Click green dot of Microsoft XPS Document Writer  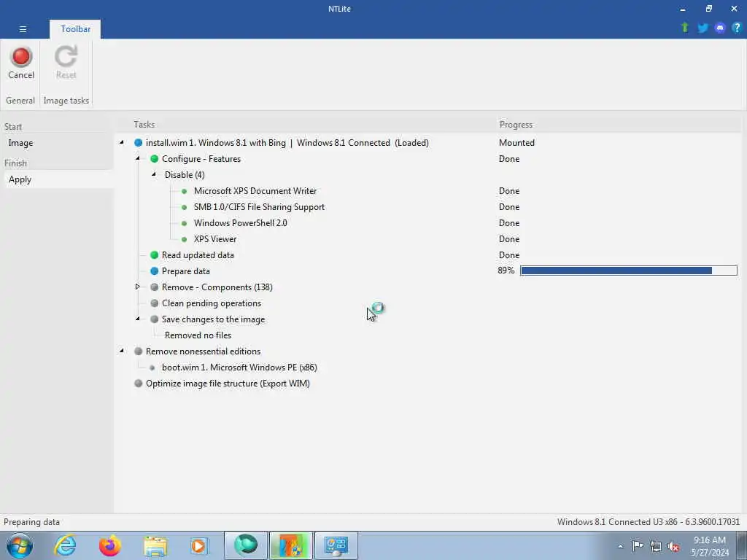click(x=185, y=191)
